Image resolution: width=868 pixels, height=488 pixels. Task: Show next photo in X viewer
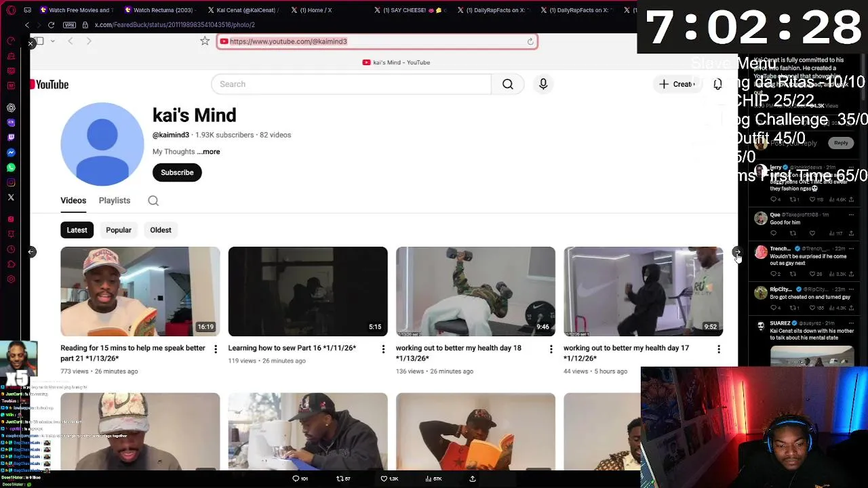tap(737, 252)
